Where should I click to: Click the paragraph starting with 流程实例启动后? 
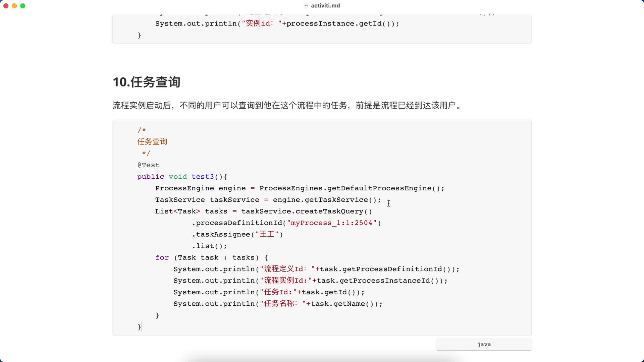288,106
